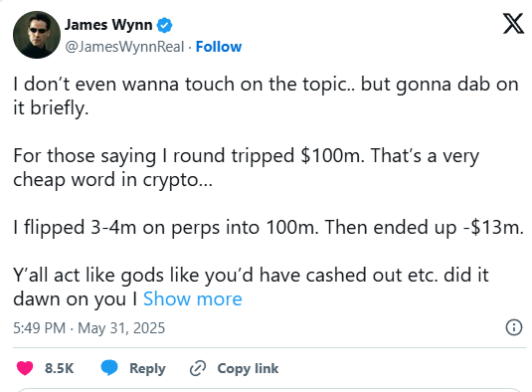532x392 pixels.
Task: Click the Reply label
Action: 147,368
